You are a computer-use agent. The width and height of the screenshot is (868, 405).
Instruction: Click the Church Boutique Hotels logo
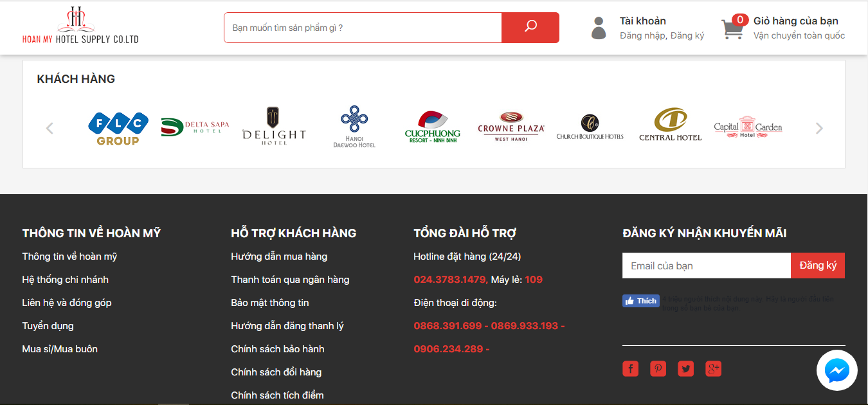pos(590,127)
